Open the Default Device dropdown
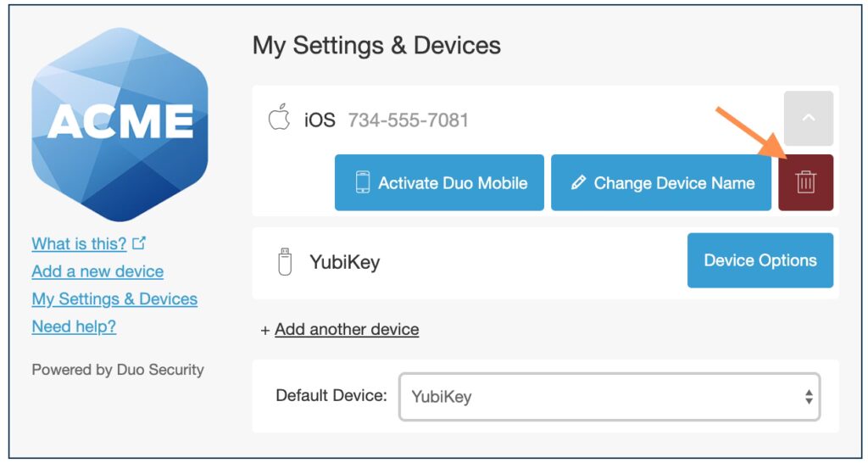This screenshot has height=463, width=868. [609, 396]
